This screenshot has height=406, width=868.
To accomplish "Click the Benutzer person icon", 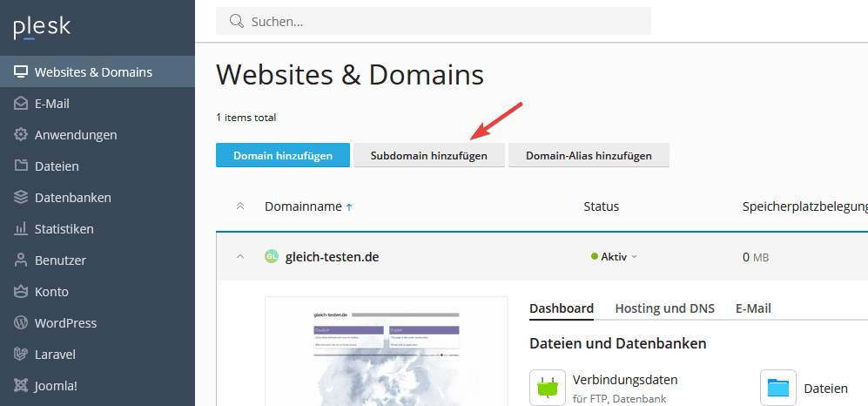I will pyautogui.click(x=21, y=261).
